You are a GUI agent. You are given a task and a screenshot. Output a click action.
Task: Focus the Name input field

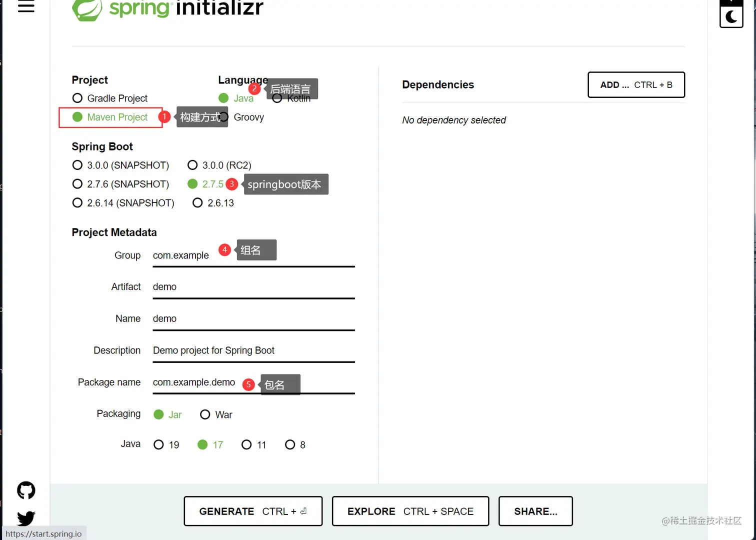(x=254, y=319)
